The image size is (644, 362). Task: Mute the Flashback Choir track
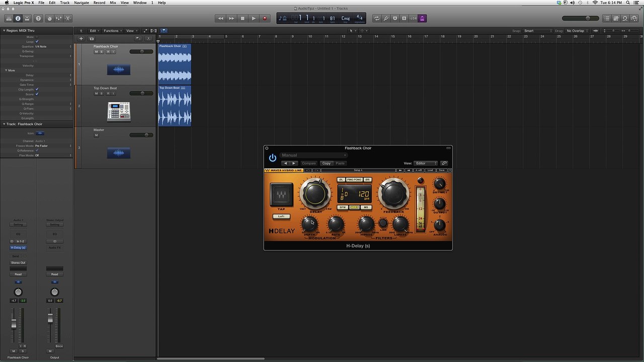point(96,52)
